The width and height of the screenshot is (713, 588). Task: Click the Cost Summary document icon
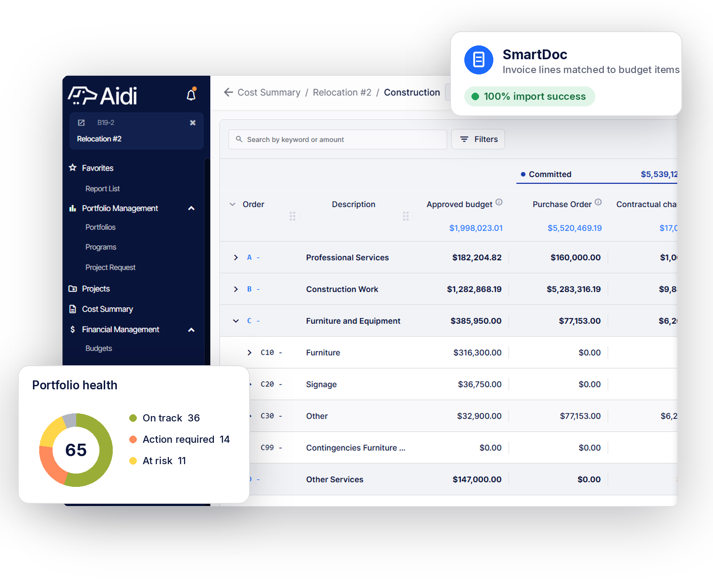click(x=73, y=309)
